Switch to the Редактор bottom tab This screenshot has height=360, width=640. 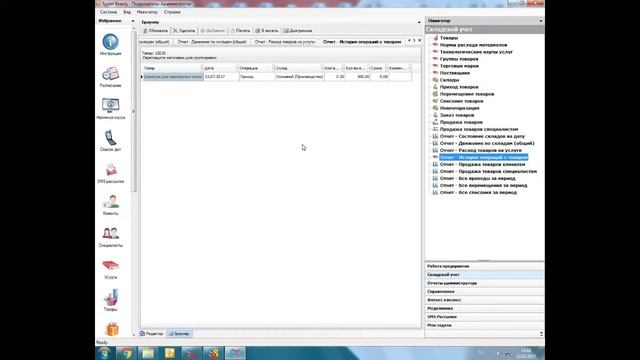[151, 334]
